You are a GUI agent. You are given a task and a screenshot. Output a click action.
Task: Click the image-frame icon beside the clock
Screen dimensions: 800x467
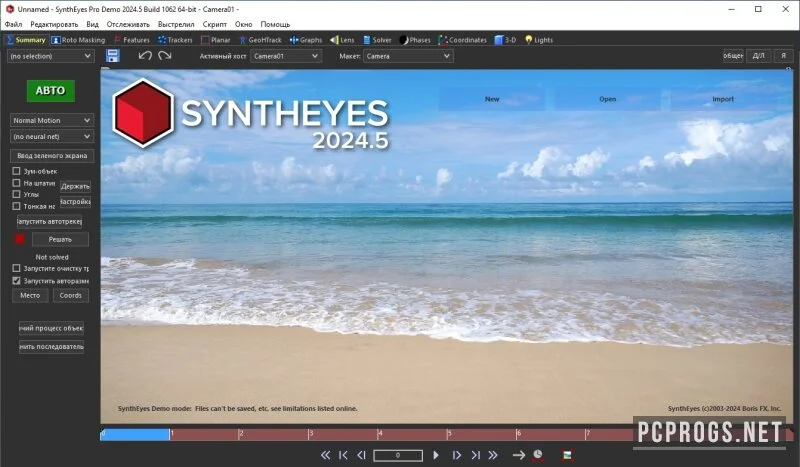567,455
